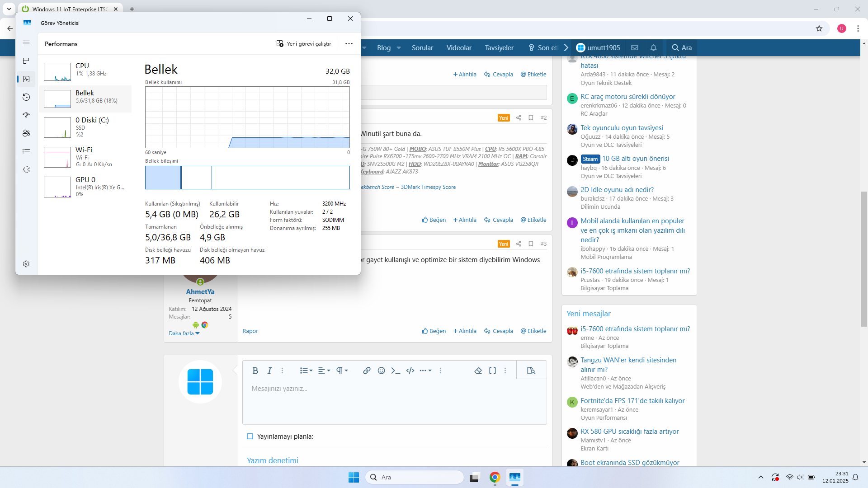The height and width of the screenshot is (488, 868).
Task: Open Task Manager settings gear
Action: click(x=26, y=264)
